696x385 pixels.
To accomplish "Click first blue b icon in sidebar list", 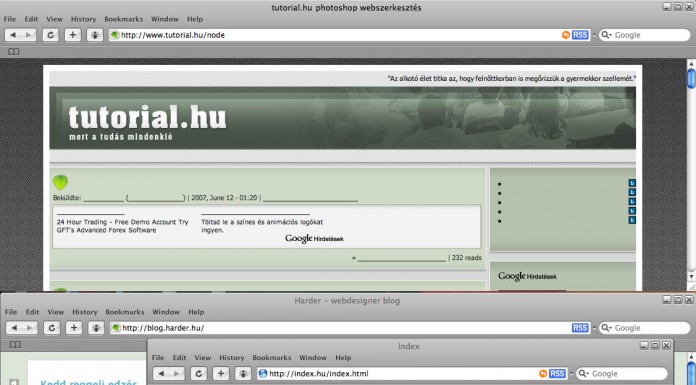I will [x=632, y=183].
